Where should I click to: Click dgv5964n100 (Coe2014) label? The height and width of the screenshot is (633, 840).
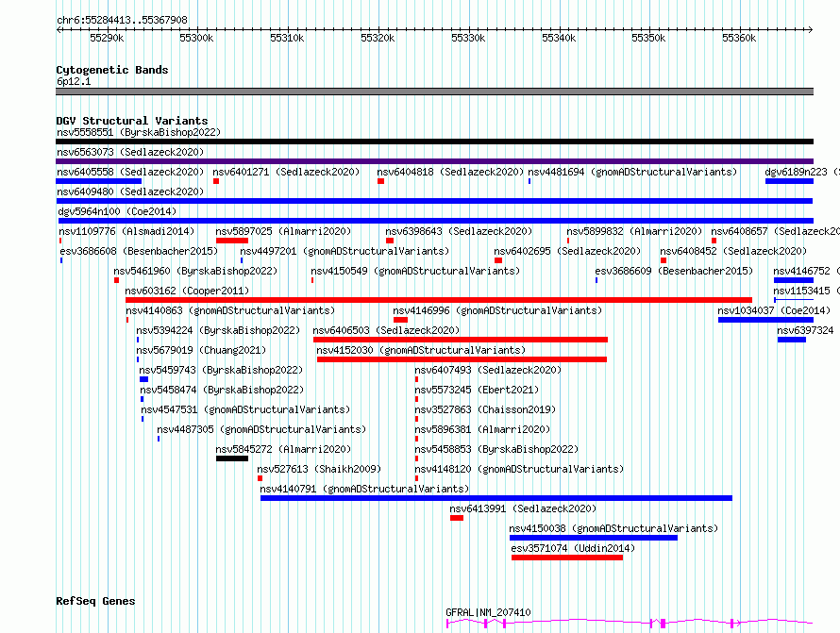coord(117,211)
